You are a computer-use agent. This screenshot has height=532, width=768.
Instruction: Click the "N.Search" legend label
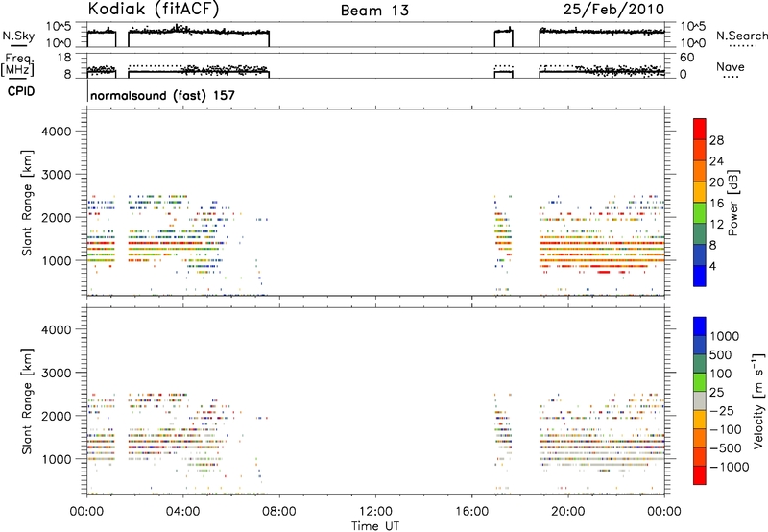741,36
